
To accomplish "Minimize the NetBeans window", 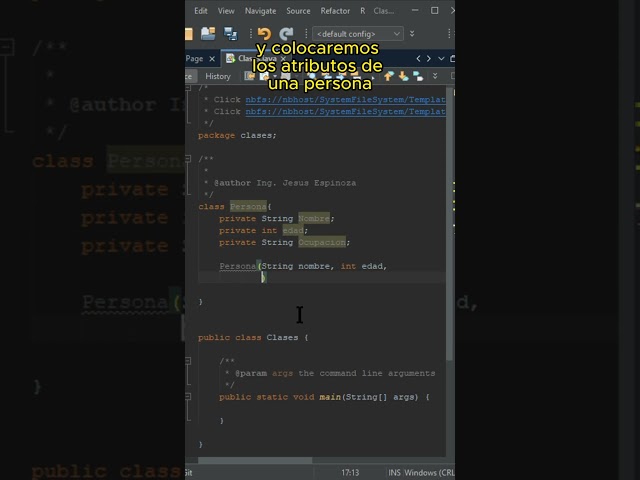I will pyautogui.click(x=415, y=11).
